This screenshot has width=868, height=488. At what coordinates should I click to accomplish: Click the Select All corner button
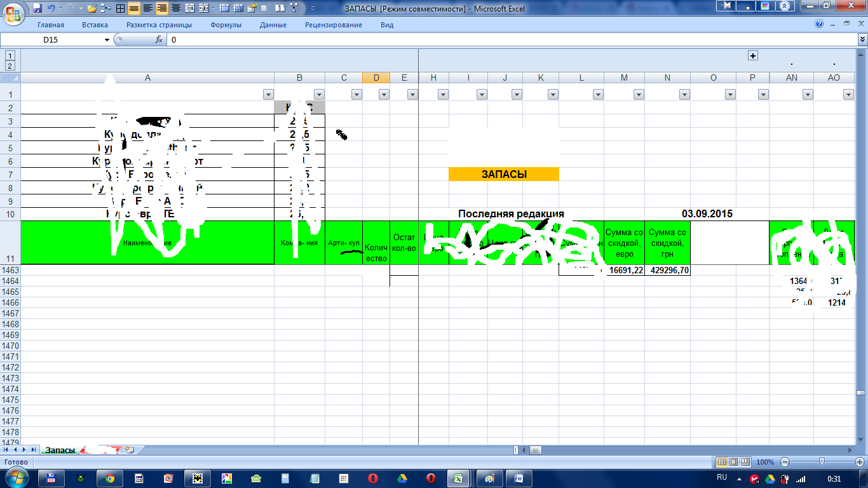point(10,78)
